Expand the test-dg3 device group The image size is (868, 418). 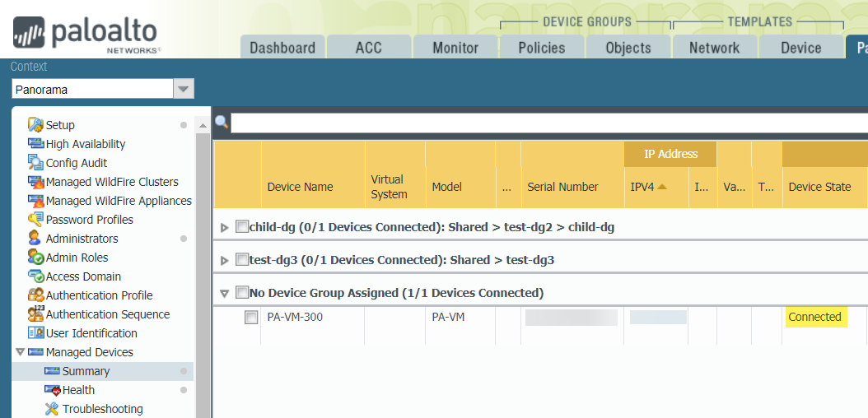pyautogui.click(x=224, y=260)
